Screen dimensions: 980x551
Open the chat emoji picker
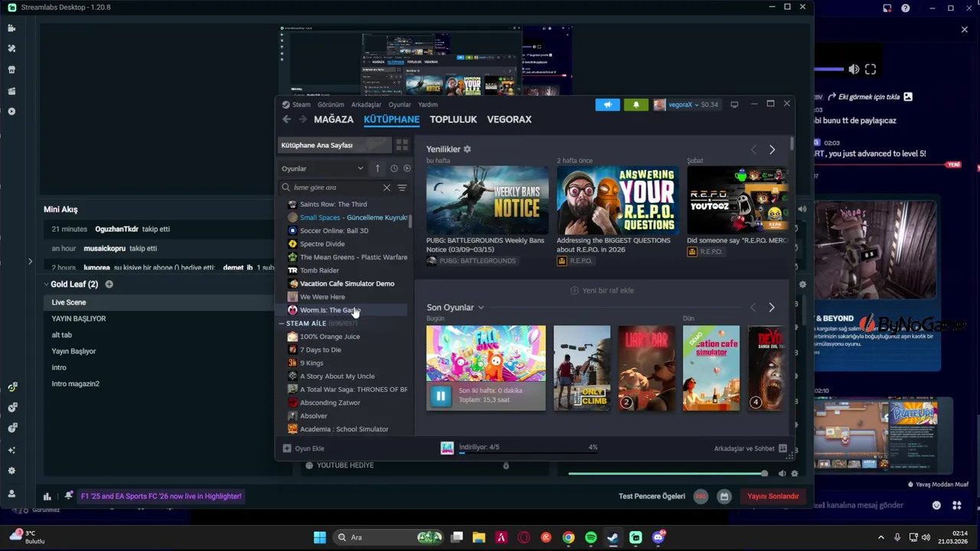936,505
